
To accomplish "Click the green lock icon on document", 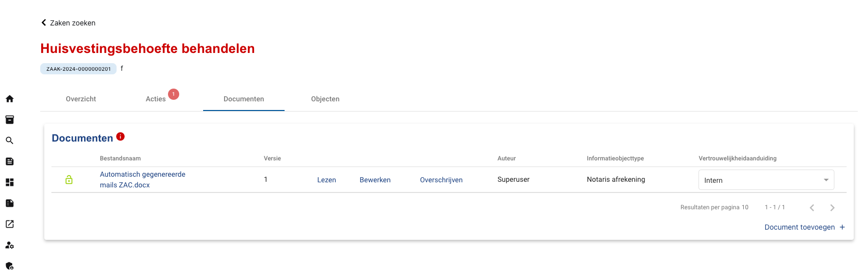I will [69, 180].
